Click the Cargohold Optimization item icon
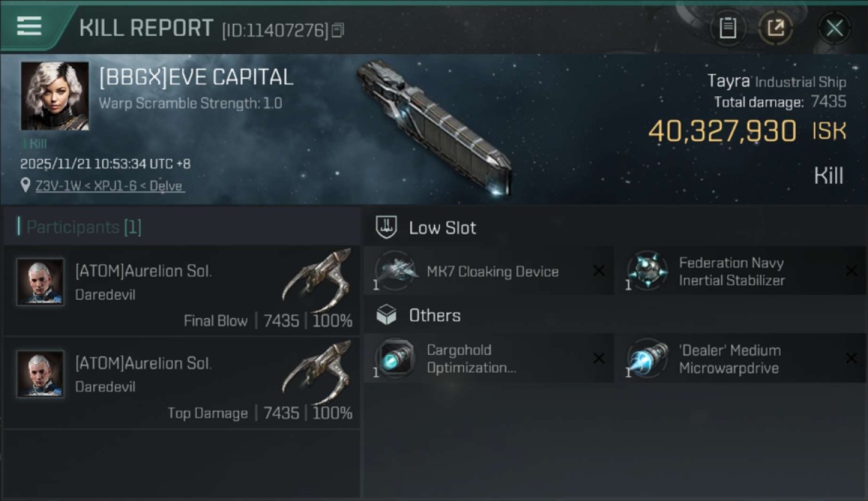 click(x=395, y=359)
